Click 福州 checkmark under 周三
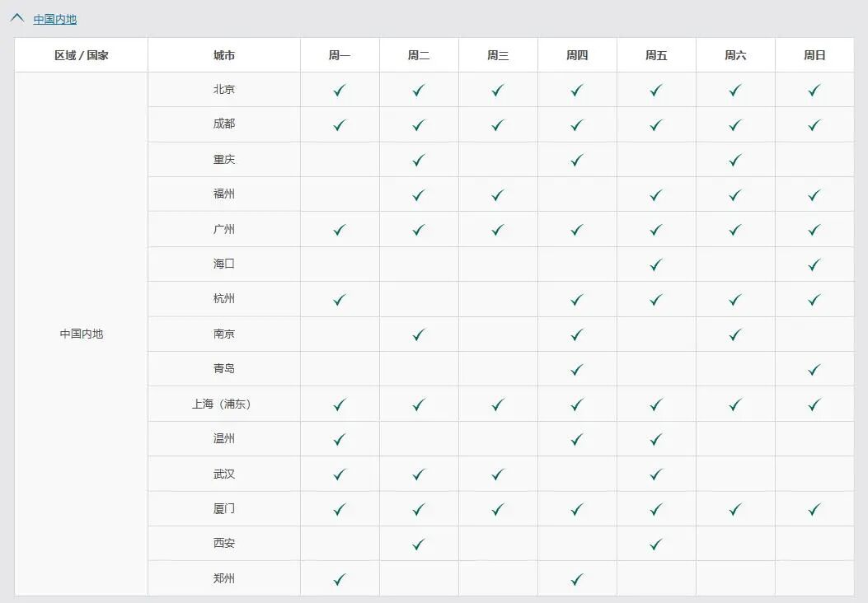Screen dimensions: 868x603 click(x=498, y=195)
